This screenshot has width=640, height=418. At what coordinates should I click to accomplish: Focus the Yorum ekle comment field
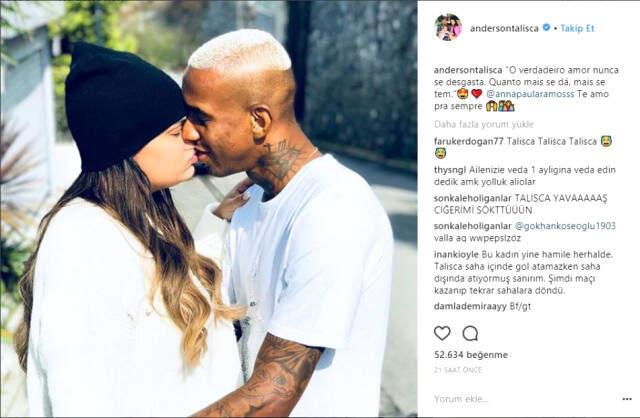pos(522,399)
